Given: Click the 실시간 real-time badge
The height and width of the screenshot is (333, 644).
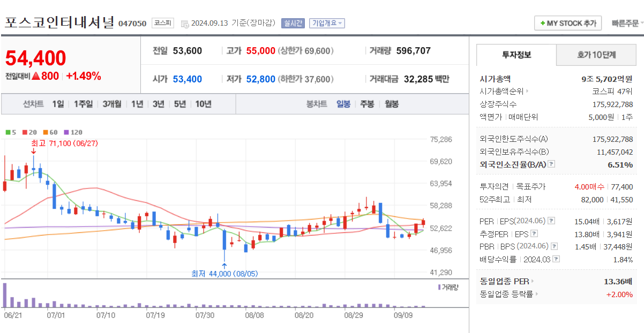Looking at the screenshot, I should (293, 23).
